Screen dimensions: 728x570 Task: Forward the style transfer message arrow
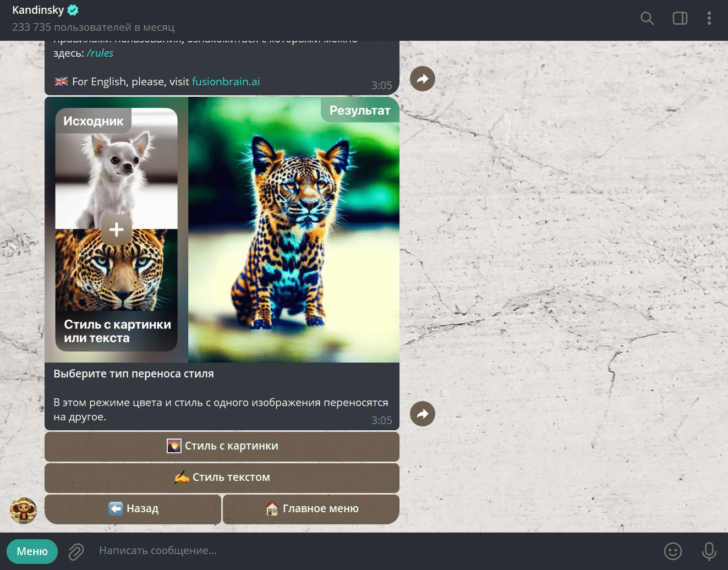coord(423,414)
